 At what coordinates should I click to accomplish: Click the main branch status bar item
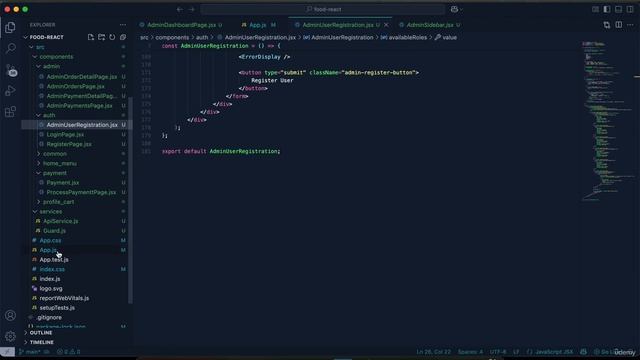point(29,352)
